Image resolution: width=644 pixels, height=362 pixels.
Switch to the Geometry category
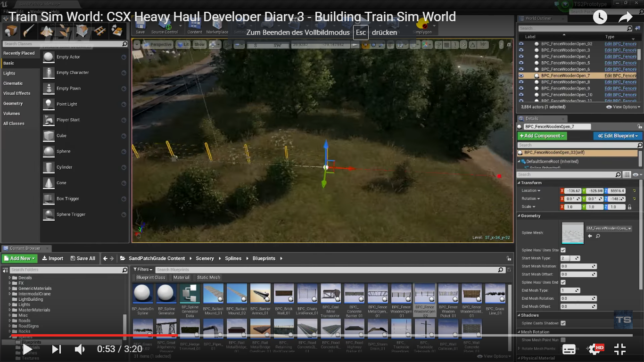(13, 104)
